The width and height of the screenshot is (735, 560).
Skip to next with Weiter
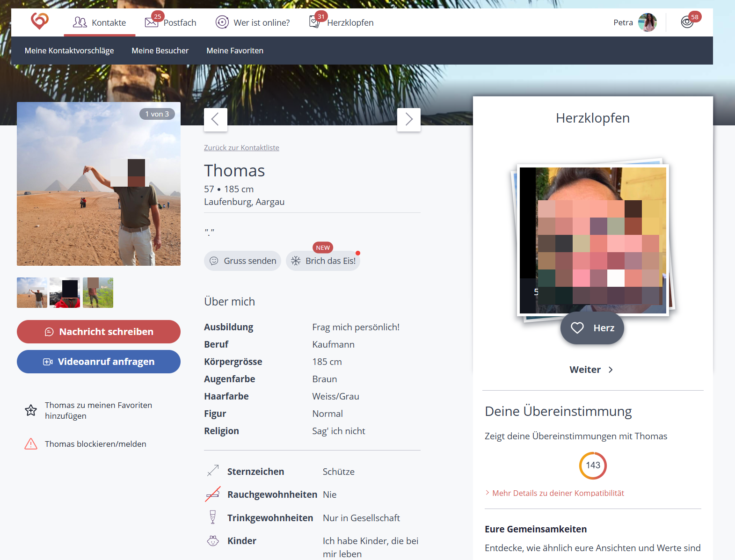[592, 370]
